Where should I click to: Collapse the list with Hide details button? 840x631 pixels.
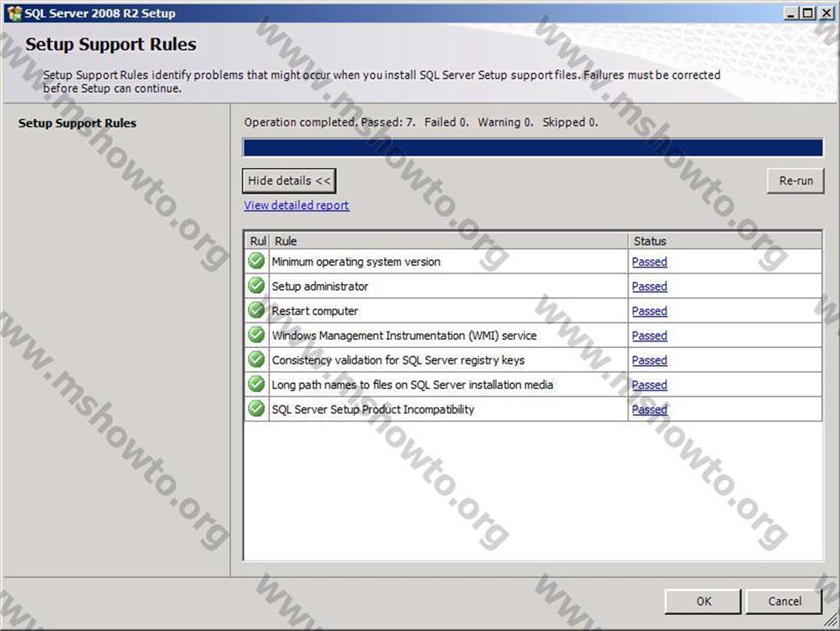coord(290,181)
